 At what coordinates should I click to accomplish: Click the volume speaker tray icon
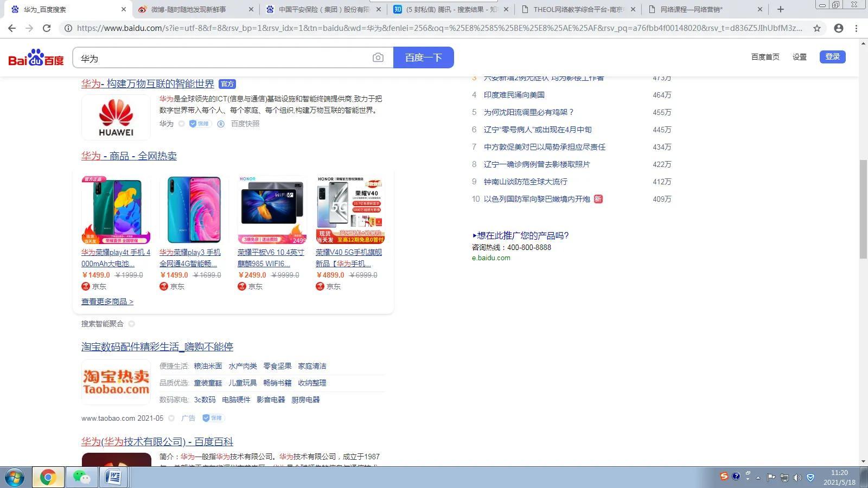[x=797, y=477]
